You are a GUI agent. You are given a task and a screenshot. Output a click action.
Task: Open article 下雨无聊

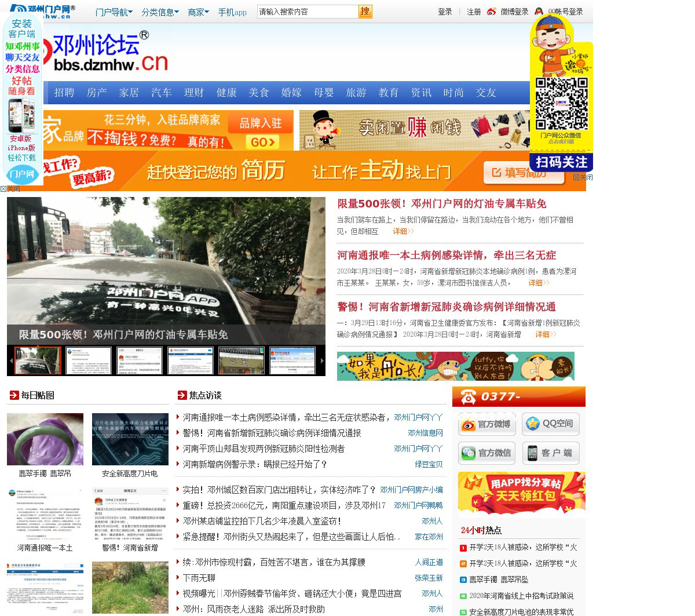coord(199,578)
